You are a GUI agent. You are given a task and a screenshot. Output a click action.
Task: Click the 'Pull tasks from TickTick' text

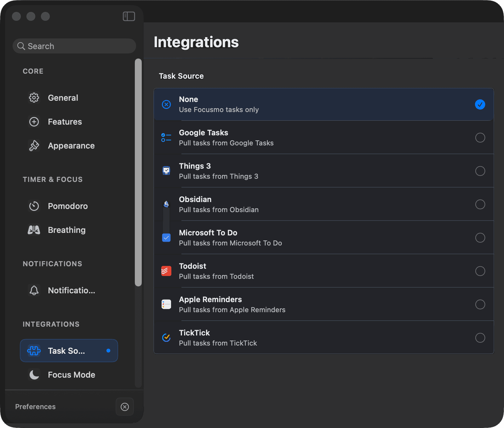click(x=218, y=343)
